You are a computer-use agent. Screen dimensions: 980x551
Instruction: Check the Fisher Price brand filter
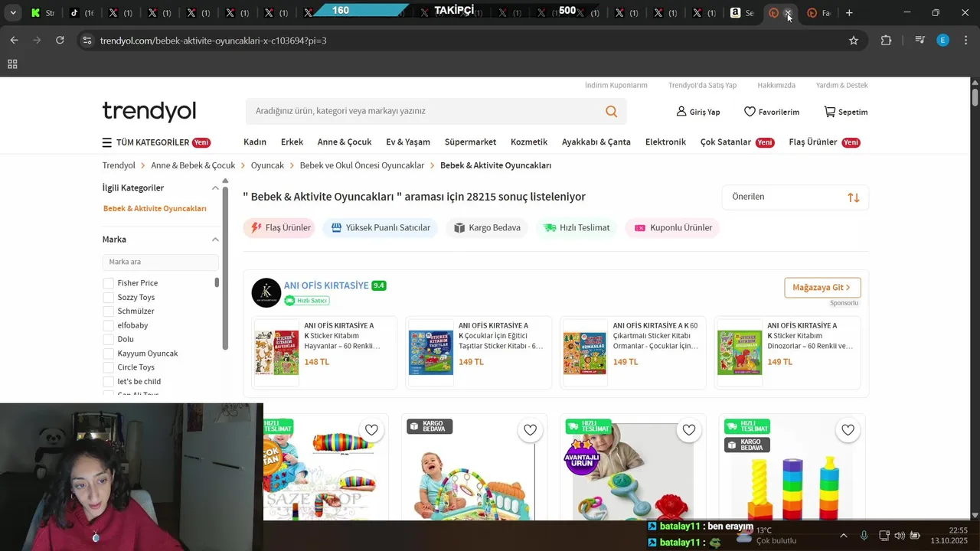click(x=109, y=284)
